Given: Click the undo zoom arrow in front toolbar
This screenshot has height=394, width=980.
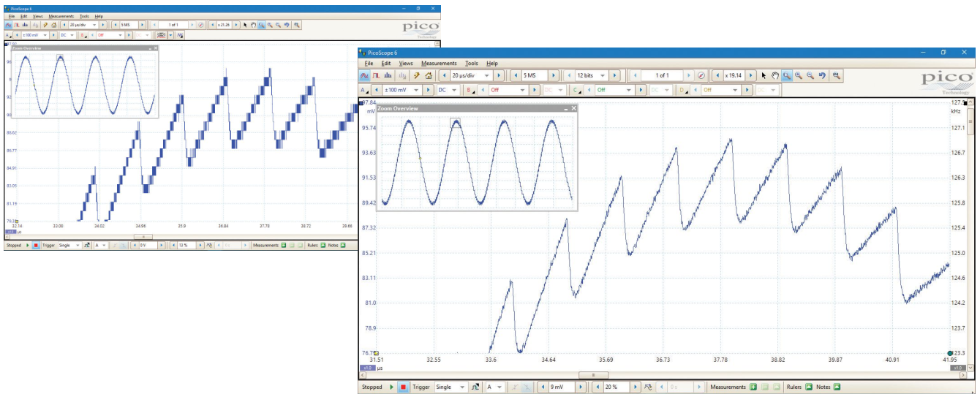Looking at the screenshot, I should (x=823, y=75).
